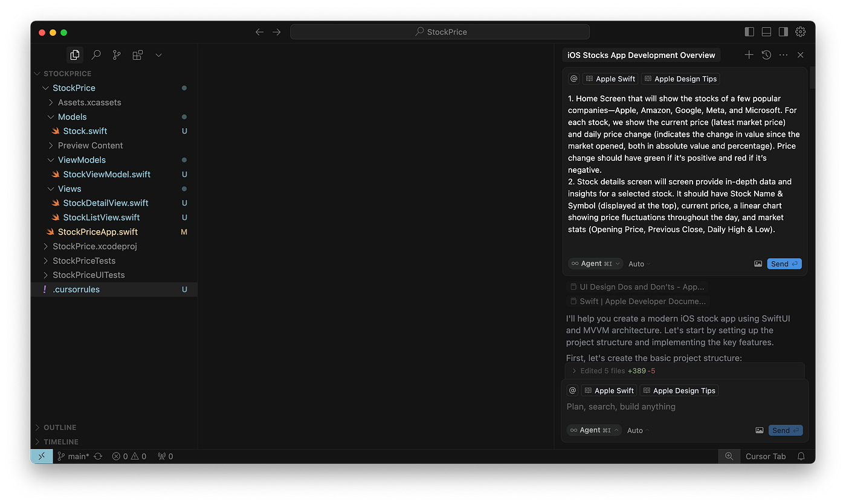This screenshot has width=846, height=504.
Task: Open StockPriceApp.swift file
Action: point(114,232)
